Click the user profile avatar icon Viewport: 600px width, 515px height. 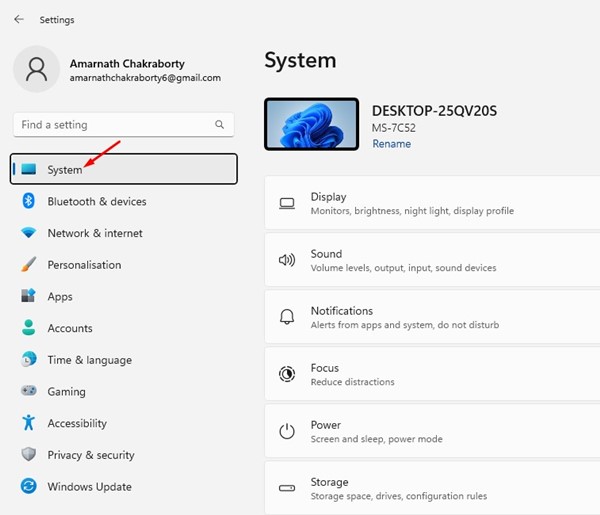pos(37,69)
